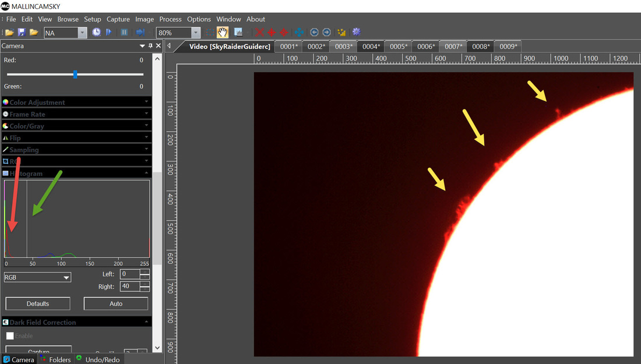641x364 pixels.
Task: Select the hand pan tool
Action: (223, 32)
